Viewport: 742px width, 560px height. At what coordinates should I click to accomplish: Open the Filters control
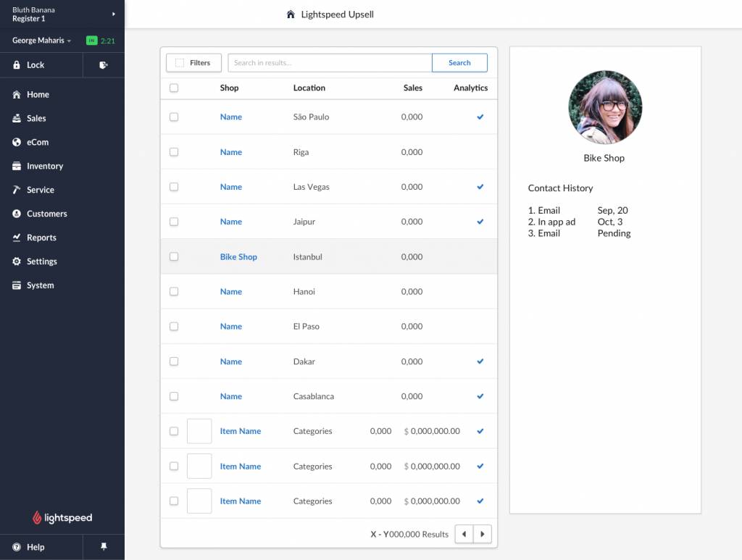click(193, 63)
